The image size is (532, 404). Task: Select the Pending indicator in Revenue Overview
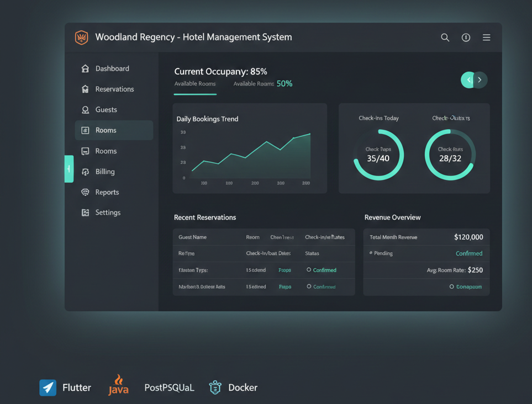click(371, 253)
